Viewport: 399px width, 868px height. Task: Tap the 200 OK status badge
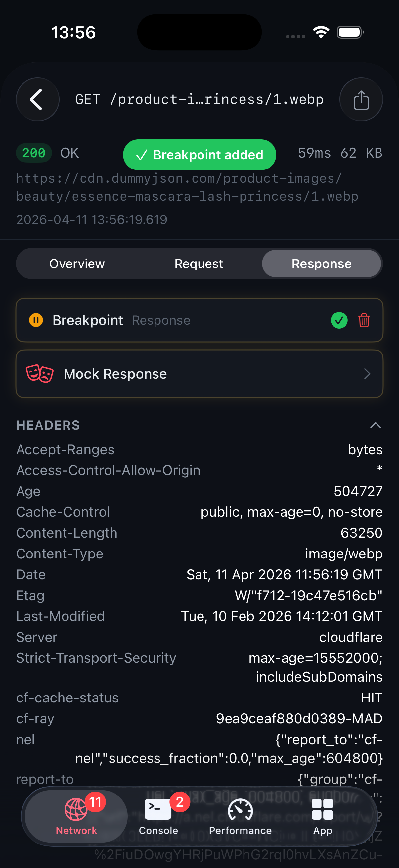pyautogui.click(x=34, y=153)
